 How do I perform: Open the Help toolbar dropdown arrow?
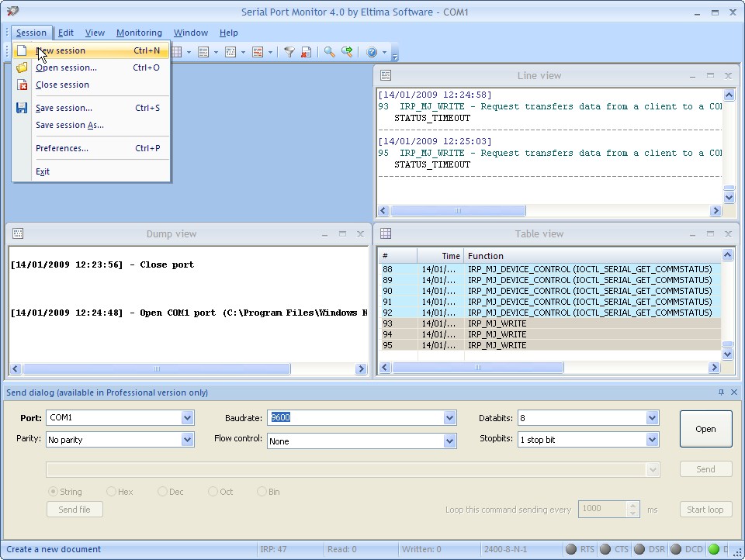click(x=384, y=52)
